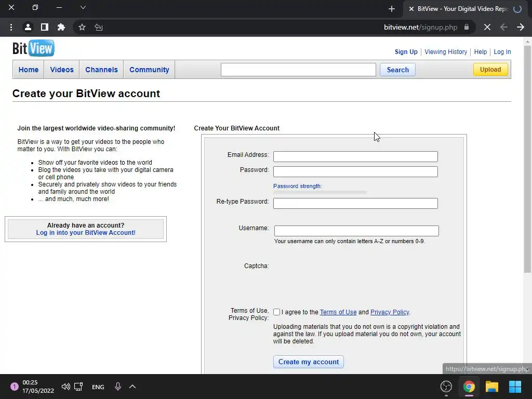The height and width of the screenshot is (399, 532).
Task: Focus the Password field
Action: pyautogui.click(x=355, y=171)
